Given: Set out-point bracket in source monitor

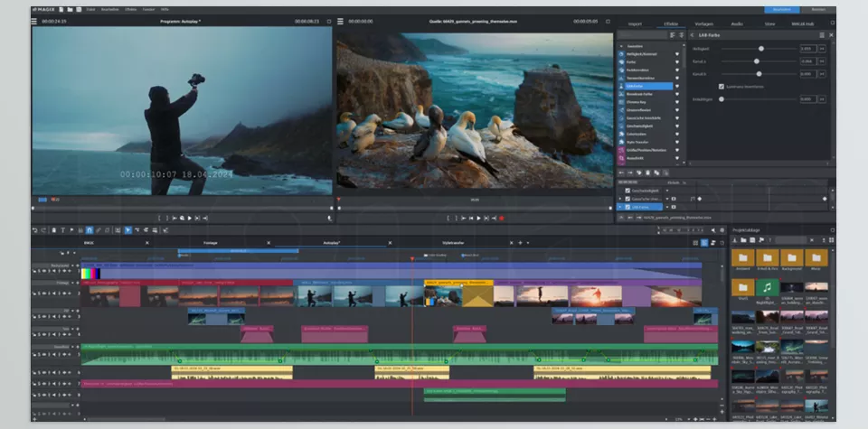Looking at the screenshot, I should (x=456, y=219).
